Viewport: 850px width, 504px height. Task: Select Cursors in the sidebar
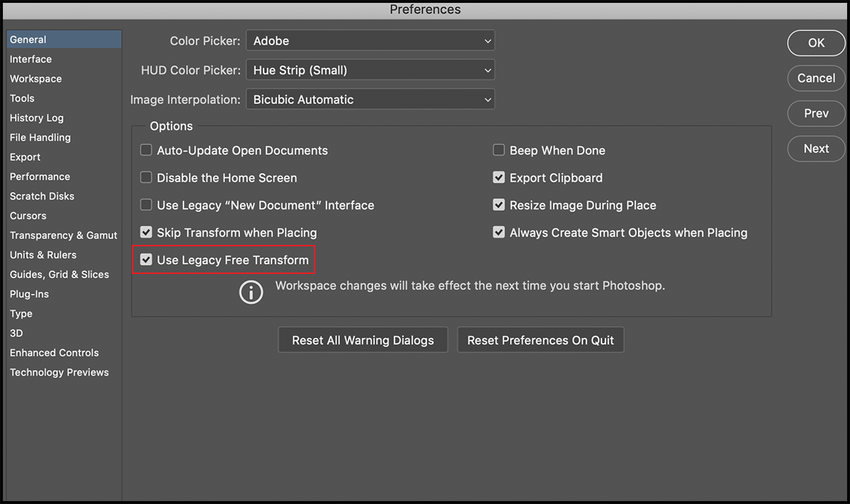28,216
